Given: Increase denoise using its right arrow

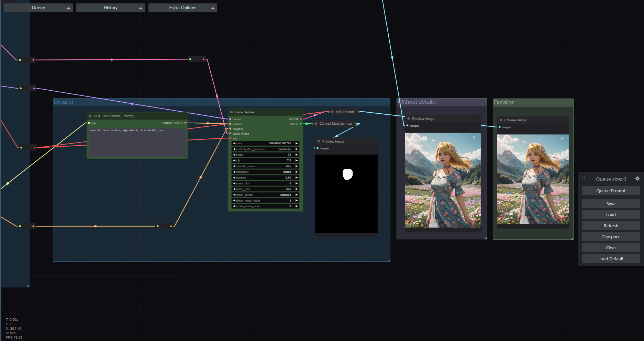Looking at the screenshot, I should pyautogui.click(x=296, y=178).
